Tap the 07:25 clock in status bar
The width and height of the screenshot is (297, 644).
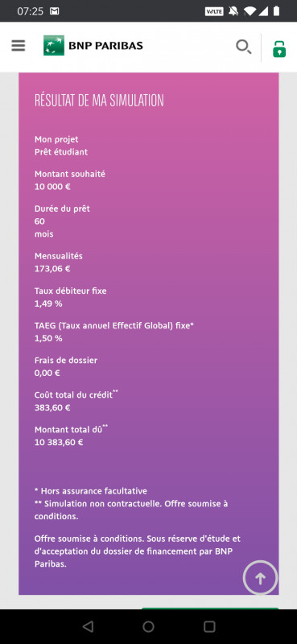click(30, 11)
